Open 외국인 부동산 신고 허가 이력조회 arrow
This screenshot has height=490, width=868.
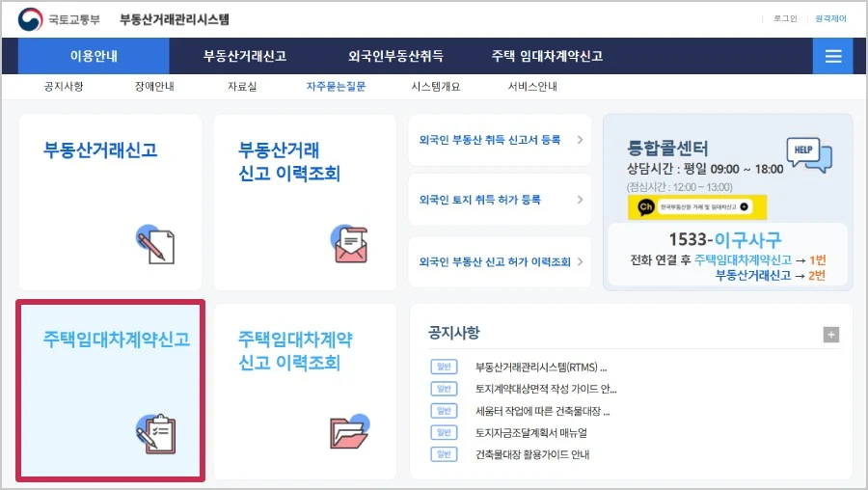tap(580, 261)
